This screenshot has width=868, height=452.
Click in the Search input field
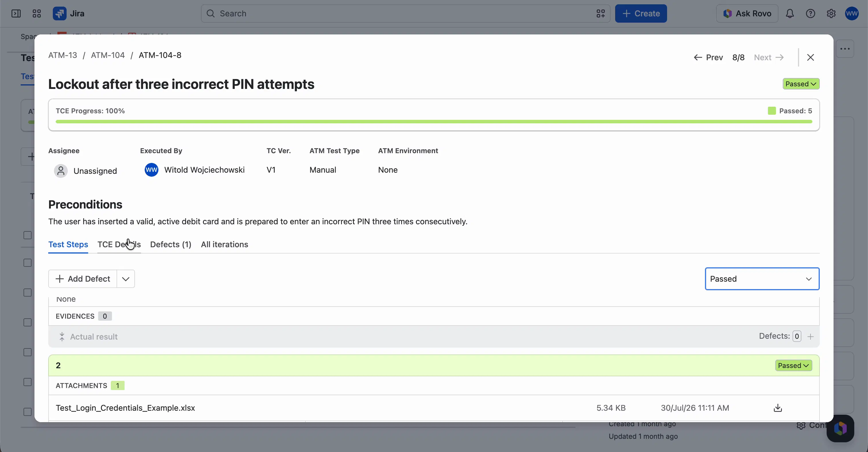point(405,13)
